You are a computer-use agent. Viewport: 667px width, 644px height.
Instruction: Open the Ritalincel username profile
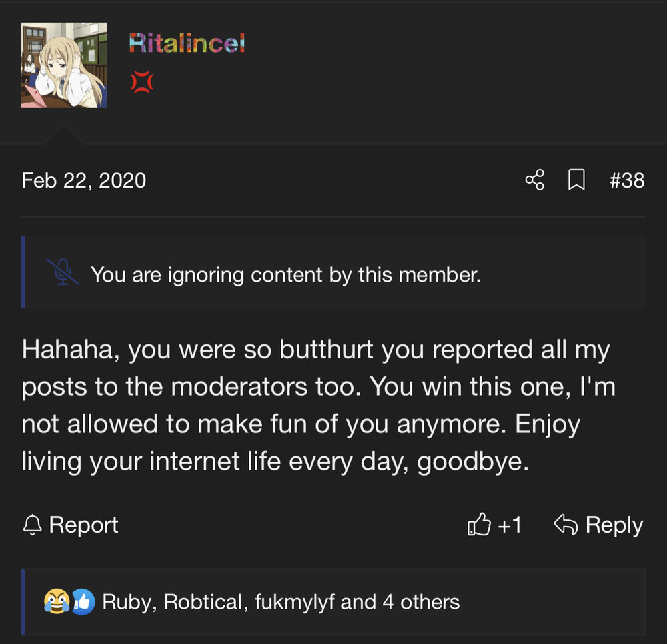tap(187, 44)
